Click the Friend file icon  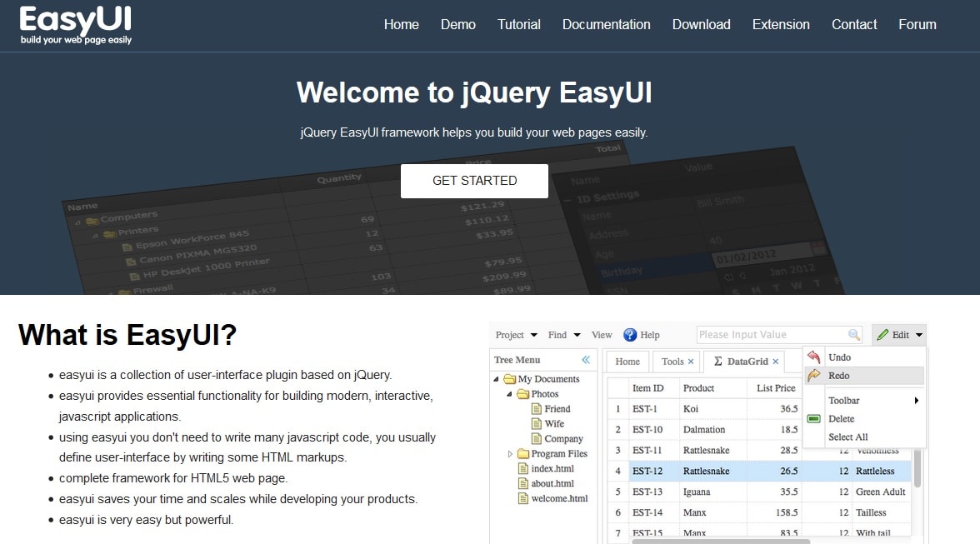click(537, 409)
